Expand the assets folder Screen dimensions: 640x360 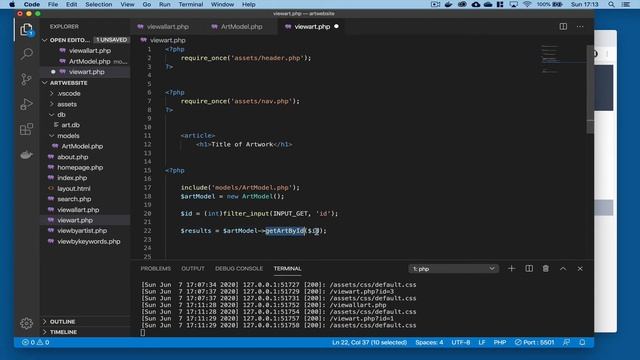[85, 104]
